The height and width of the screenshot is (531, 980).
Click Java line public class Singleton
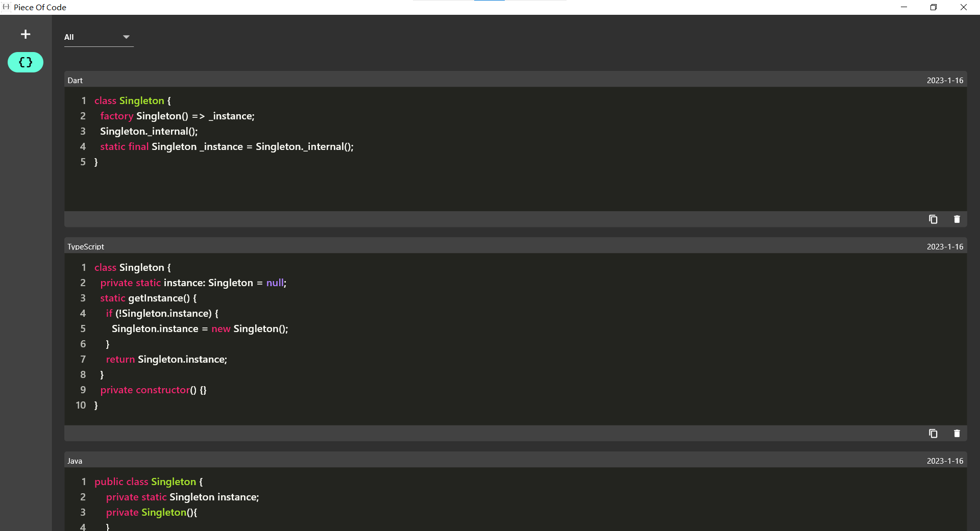click(x=148, y=482)
